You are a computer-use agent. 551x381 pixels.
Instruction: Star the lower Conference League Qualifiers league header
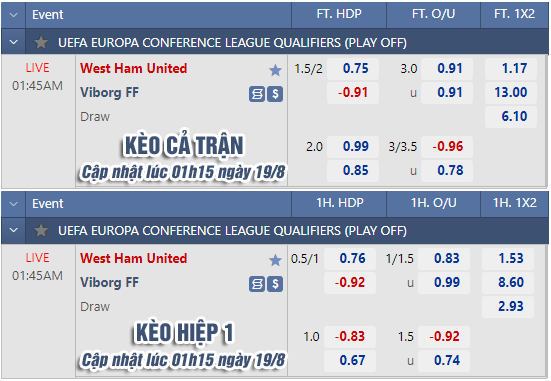[x=41, y=231]
